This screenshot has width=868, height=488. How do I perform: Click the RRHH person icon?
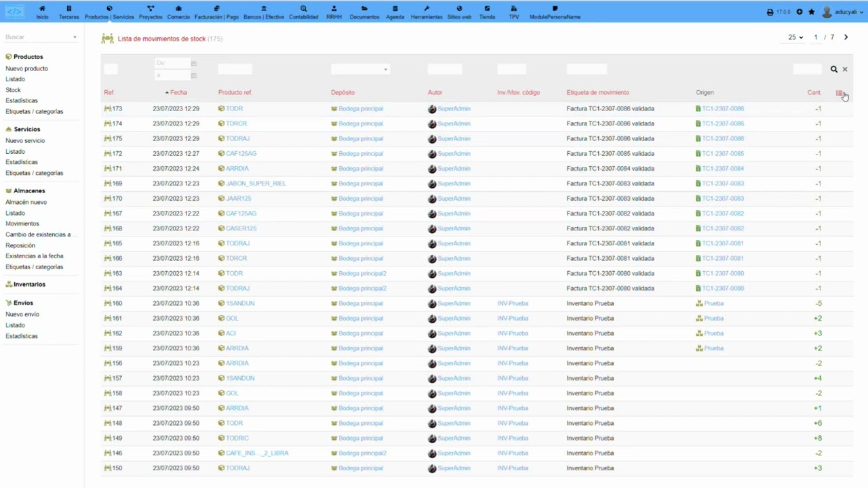pyautogui.click(x=334, y=9)
